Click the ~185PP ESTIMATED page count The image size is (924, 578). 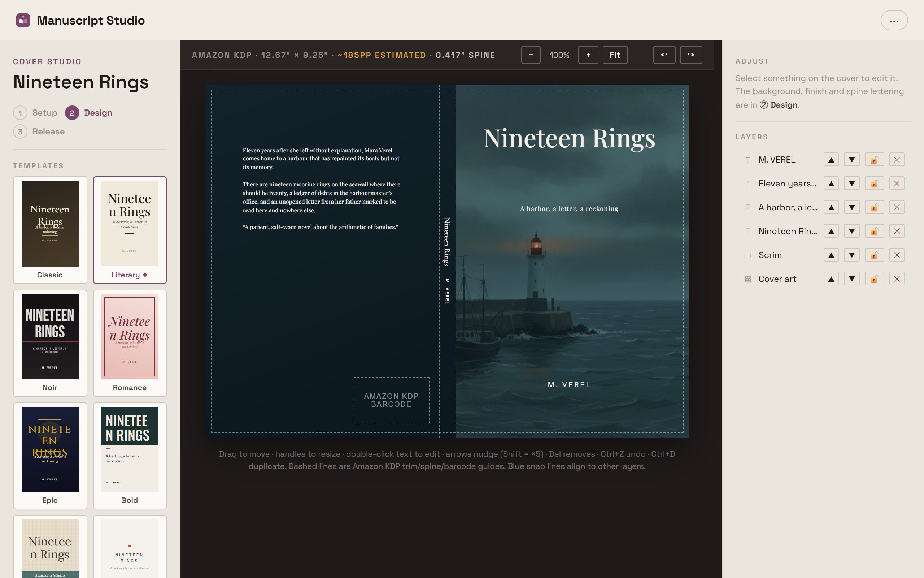click(382, 55)
